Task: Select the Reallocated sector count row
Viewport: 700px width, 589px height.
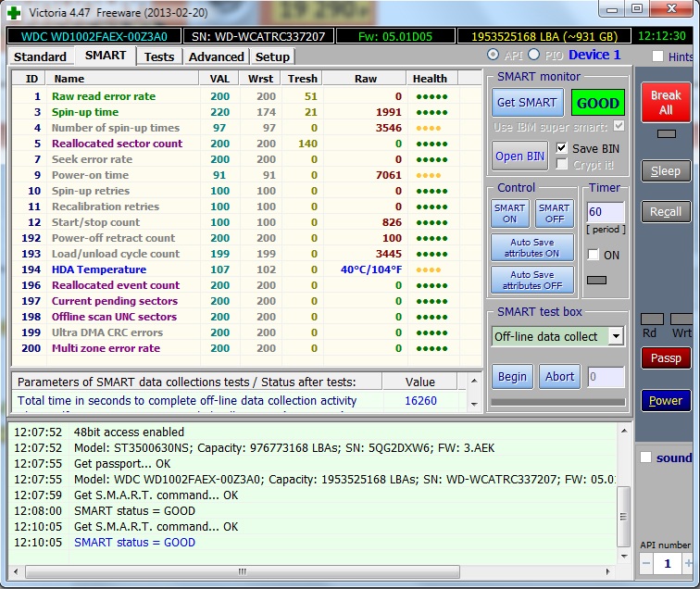Action: pos(117,144)
